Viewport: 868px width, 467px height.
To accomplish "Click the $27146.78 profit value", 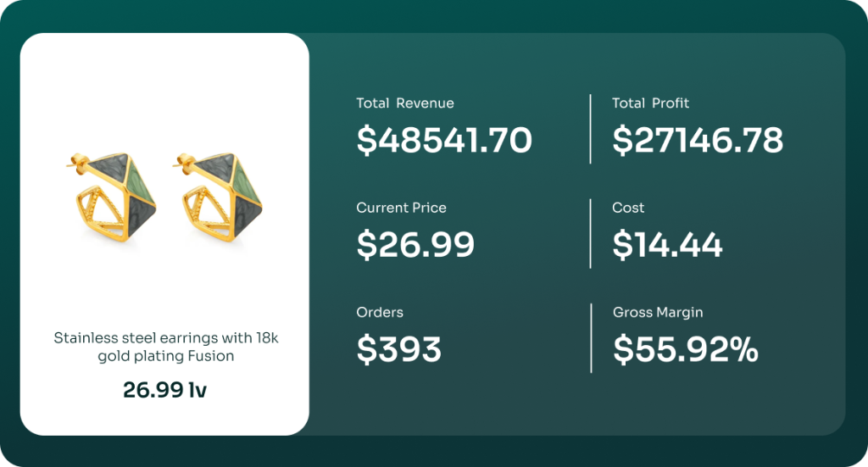I will point(697,141).
